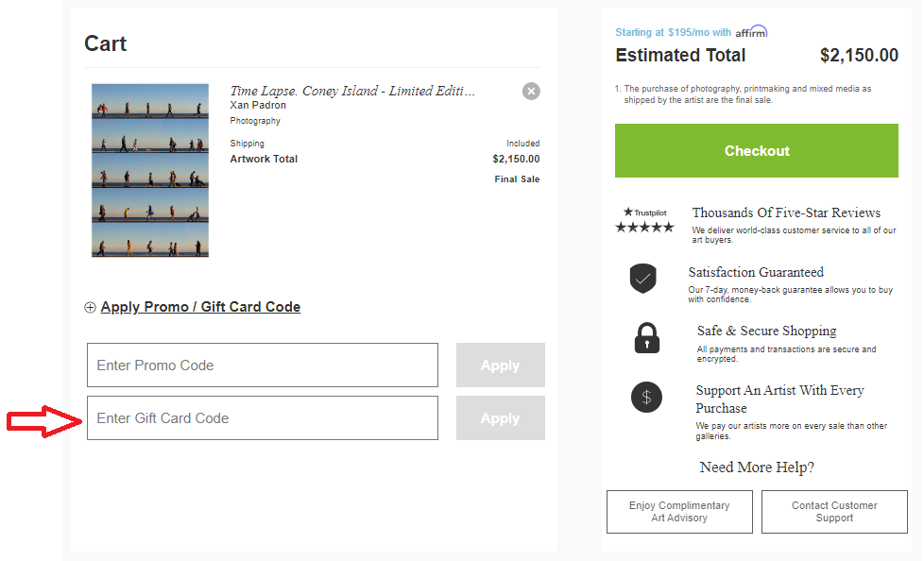Focus the Enter Gift Card Code field
Viewport: 924px width, 561px height.
point(263,417)
